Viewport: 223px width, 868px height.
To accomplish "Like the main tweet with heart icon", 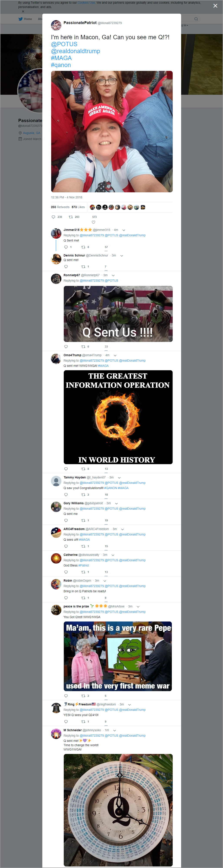I will coord(93,222).
